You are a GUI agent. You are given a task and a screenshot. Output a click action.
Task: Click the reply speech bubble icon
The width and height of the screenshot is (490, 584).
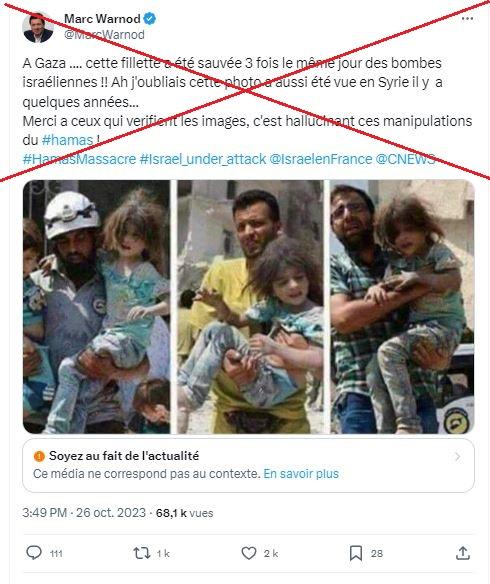[x=34, y=553]
